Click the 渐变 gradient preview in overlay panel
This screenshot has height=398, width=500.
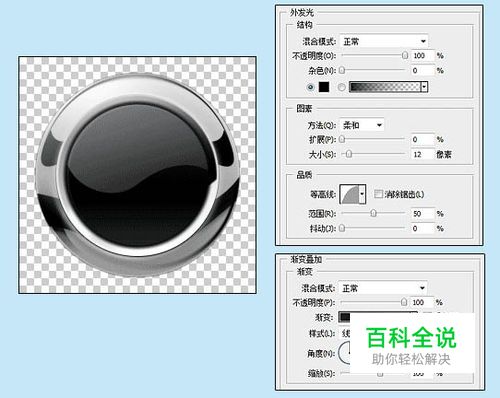(x=345, y=317)
